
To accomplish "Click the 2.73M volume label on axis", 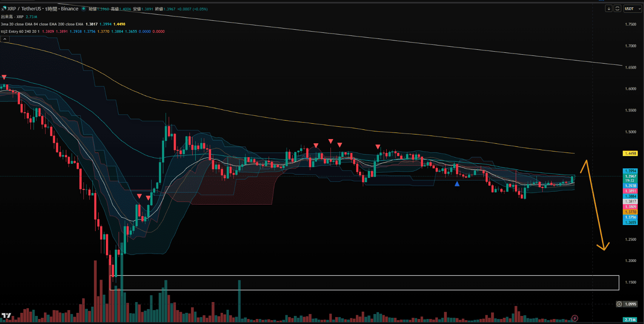I will tap(630, 320).
